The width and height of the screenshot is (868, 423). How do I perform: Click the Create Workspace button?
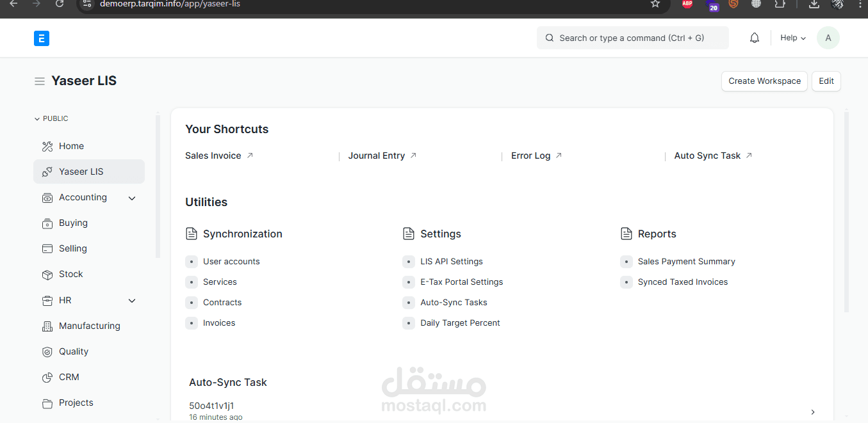[764, 81]
